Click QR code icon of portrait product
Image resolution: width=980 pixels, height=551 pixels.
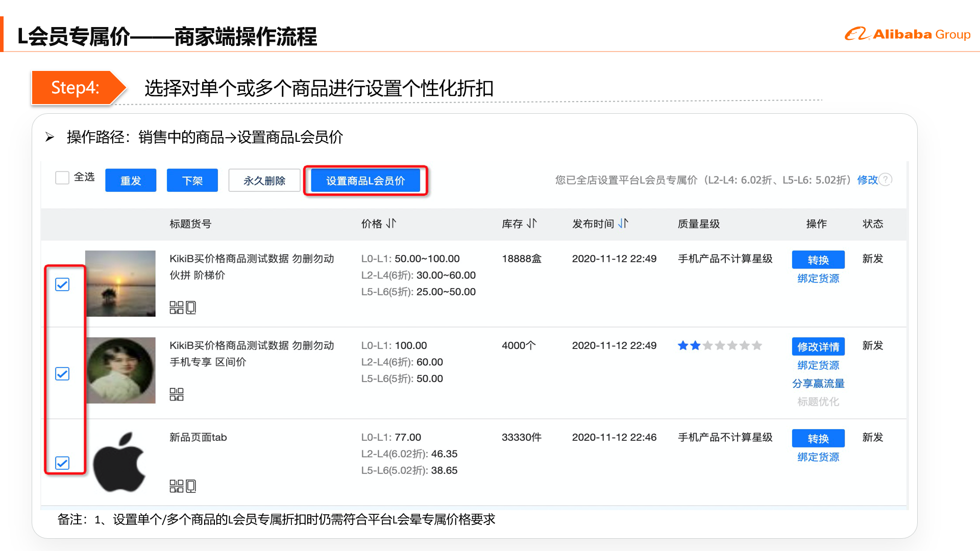(x=176, y=394)
